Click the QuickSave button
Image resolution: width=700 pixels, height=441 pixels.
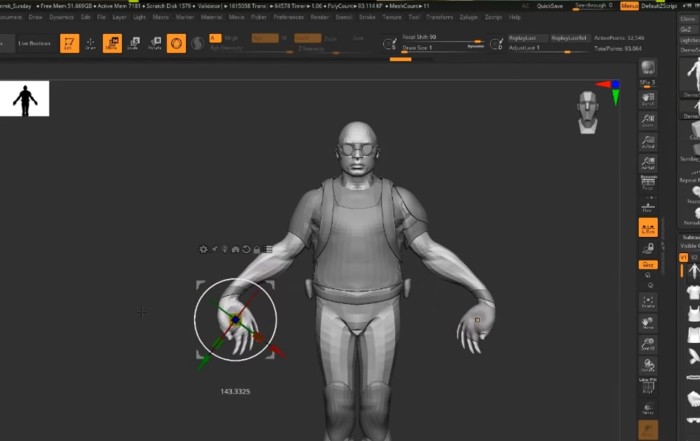point(549,5)
